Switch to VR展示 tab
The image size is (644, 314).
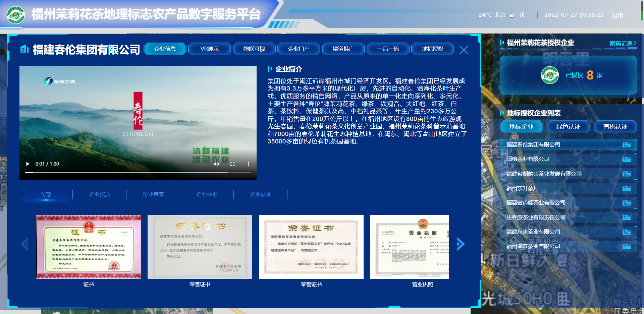210,49
